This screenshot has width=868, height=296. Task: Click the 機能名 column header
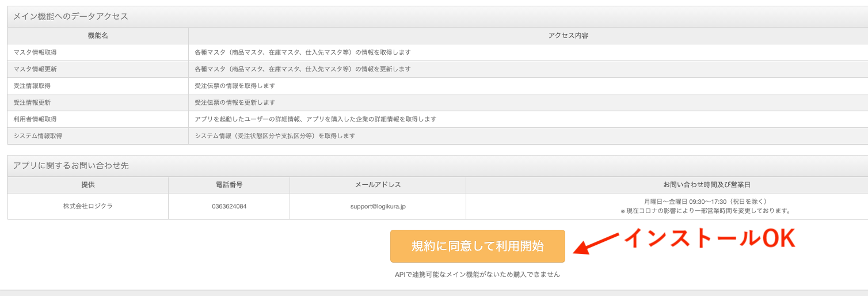[x=98, y=36]
